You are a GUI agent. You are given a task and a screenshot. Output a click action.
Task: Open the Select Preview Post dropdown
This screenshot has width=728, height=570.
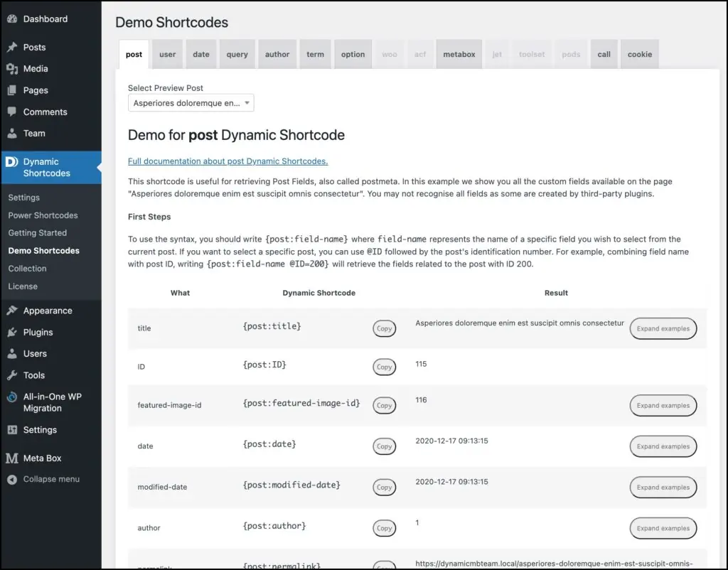pos(191,102)
